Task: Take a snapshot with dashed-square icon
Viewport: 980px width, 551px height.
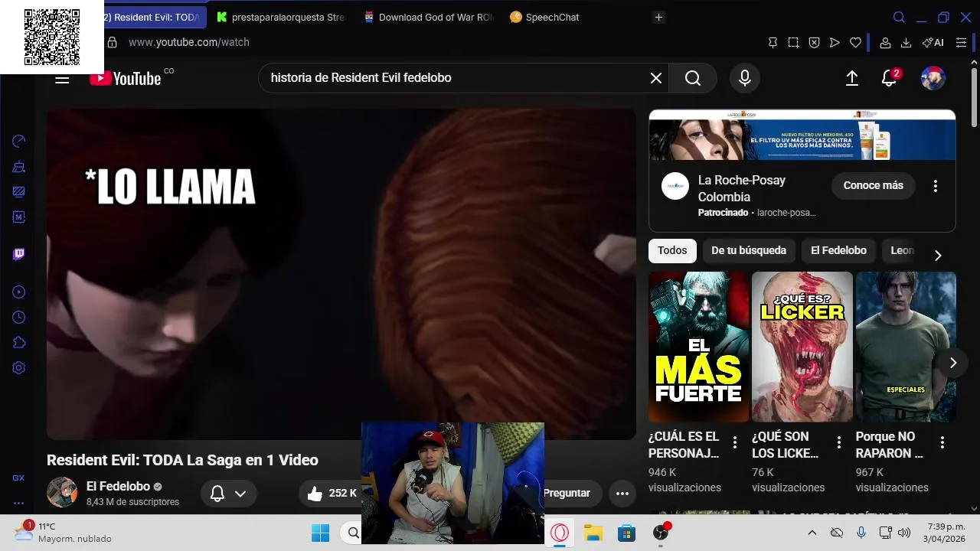Action: [x=793, y=42]
